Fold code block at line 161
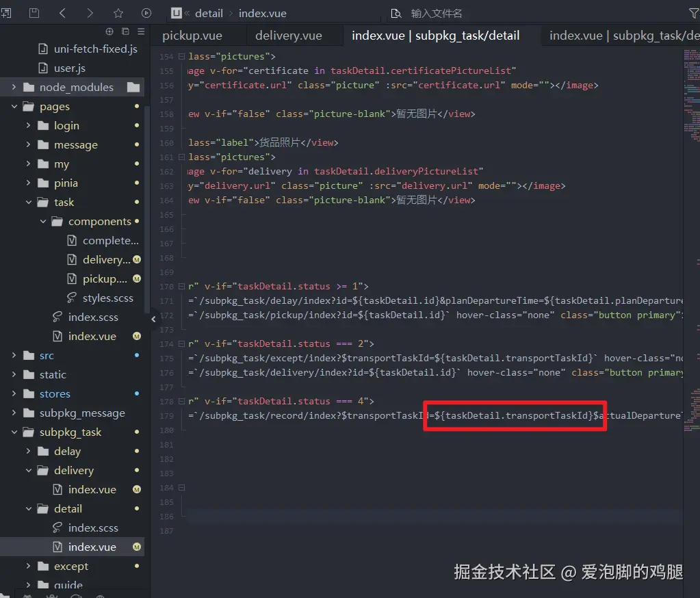700x598 pixels. (182, 157)
